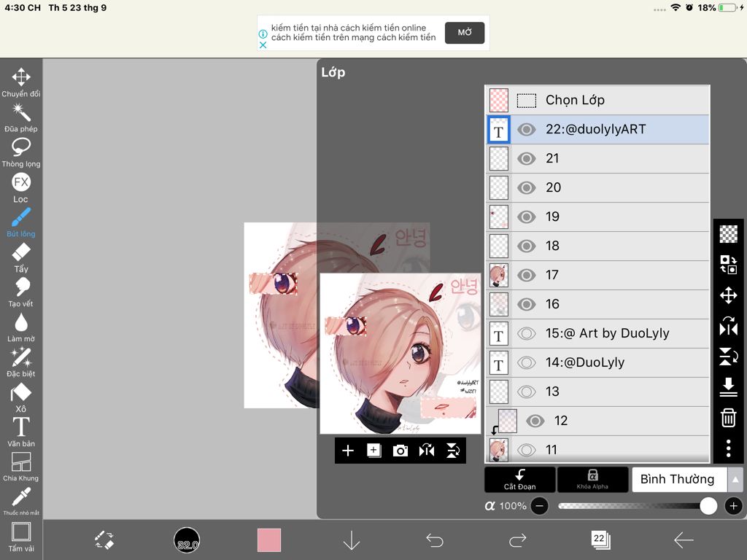
Task: Select the Thòng lọng lasso tool
Action: 21,152
